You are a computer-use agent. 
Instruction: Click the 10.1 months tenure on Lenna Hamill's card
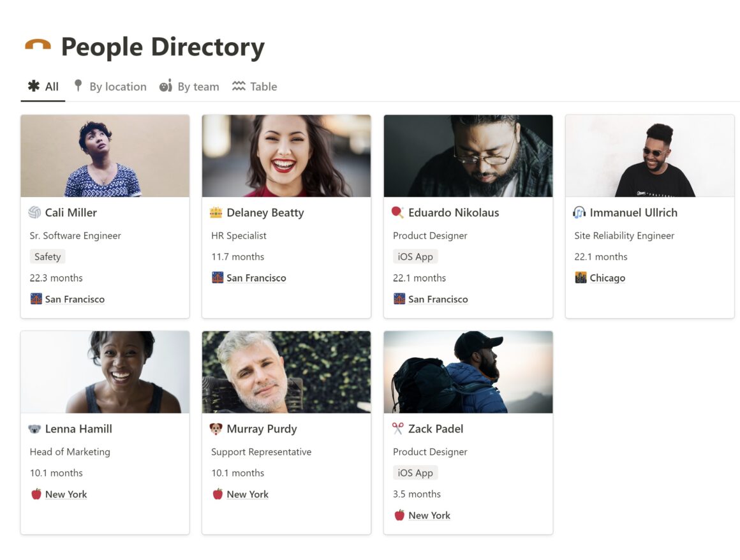point(56,473)
